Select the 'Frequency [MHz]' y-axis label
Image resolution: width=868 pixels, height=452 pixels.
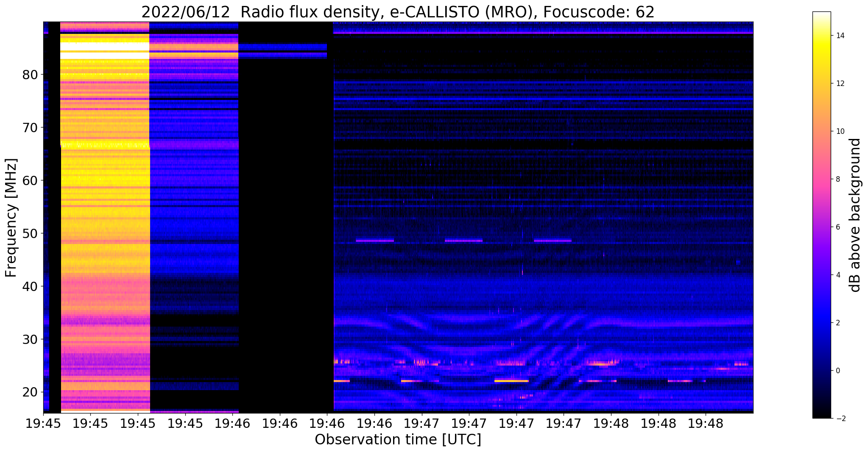click(11, 218)
